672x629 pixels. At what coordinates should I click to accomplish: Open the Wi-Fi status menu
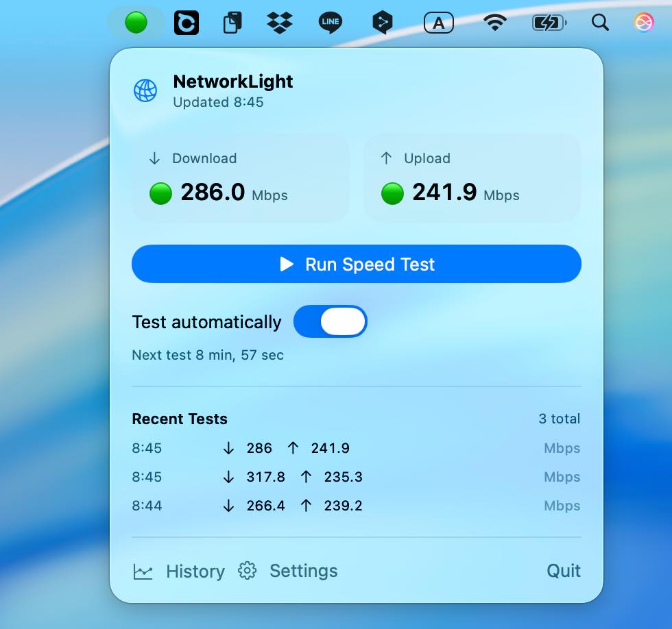point(495,22)
